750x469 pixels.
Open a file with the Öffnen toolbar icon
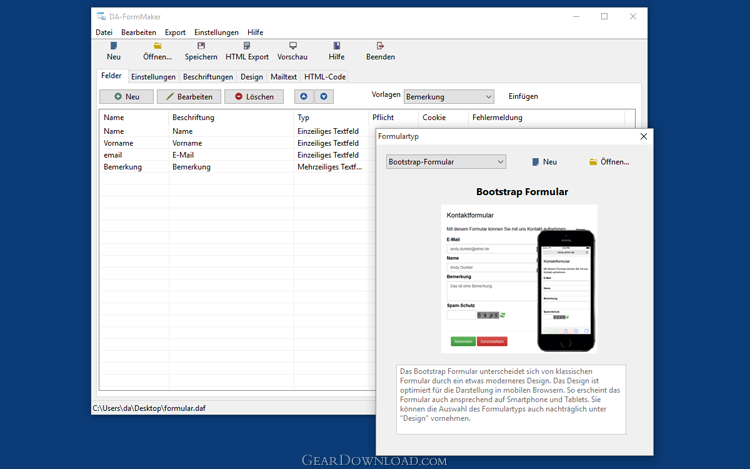click(x=157, y=46)
